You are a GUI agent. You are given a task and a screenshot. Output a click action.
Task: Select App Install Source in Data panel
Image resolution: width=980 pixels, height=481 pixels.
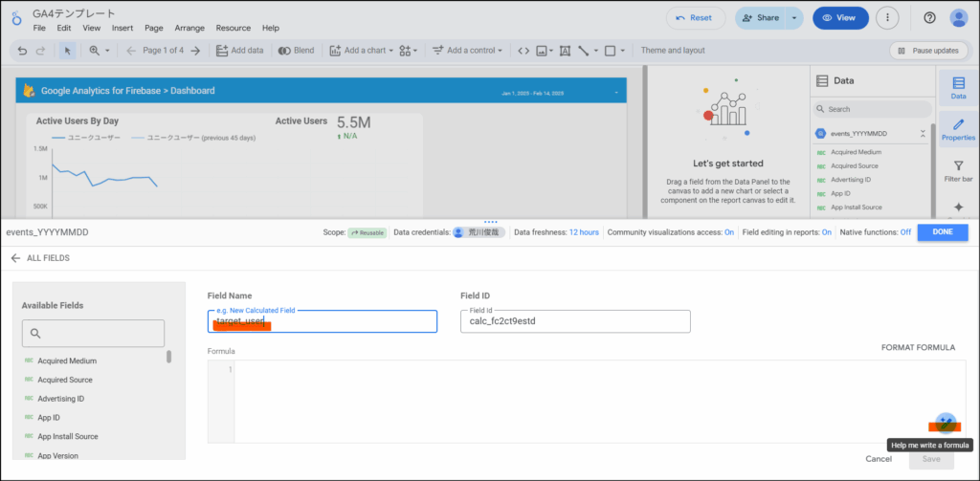pos(856,208)
